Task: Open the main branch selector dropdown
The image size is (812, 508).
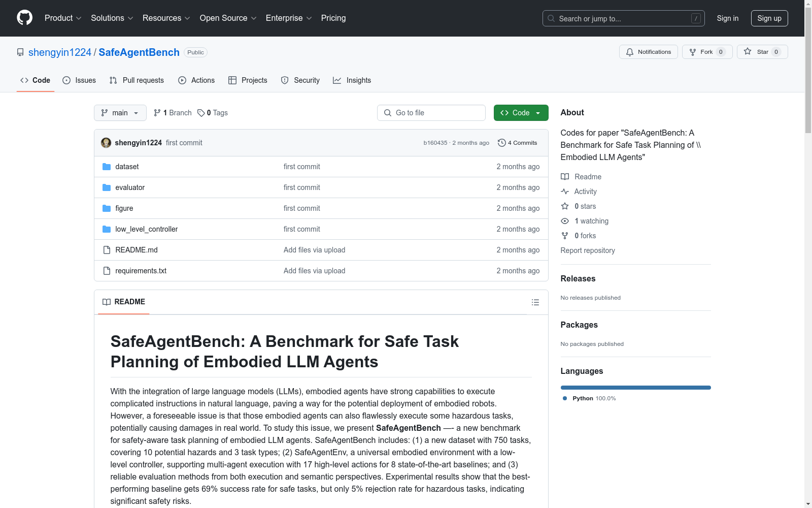Action: pyautogui.click(x=120, y=113)
